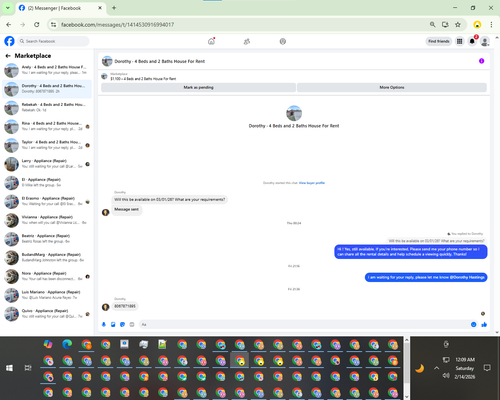
Task: Send a thumbs-up like
Action: click(x=484, y=324)
